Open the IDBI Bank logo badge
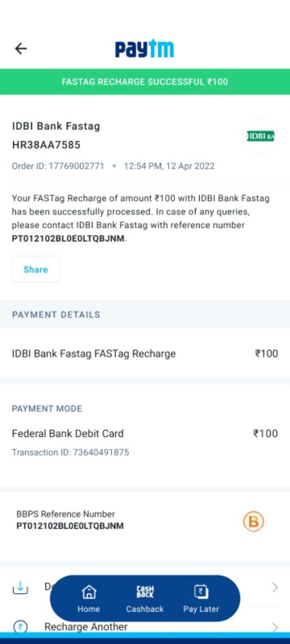Screen dimensions: 290x644 (x=260, y=136)
